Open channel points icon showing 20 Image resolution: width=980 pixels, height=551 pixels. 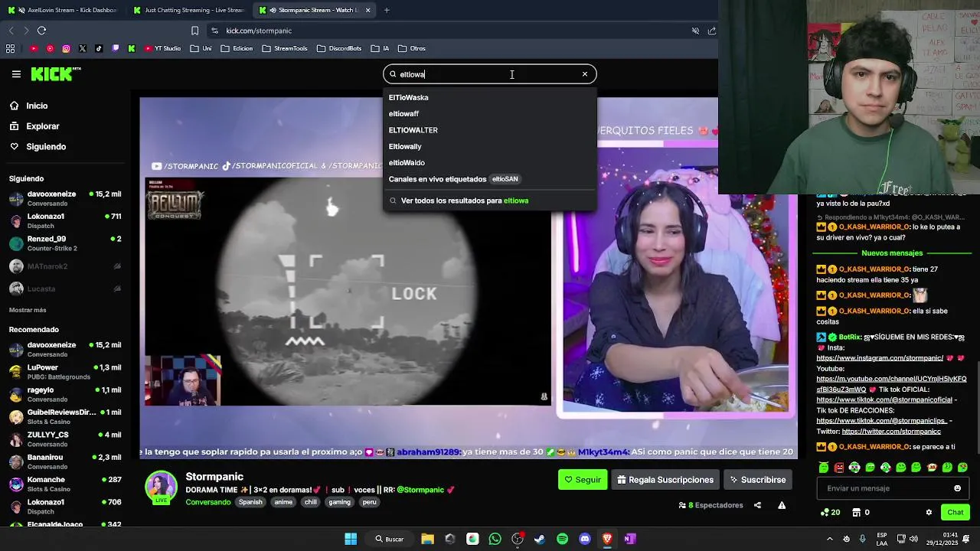click(830, 512)
